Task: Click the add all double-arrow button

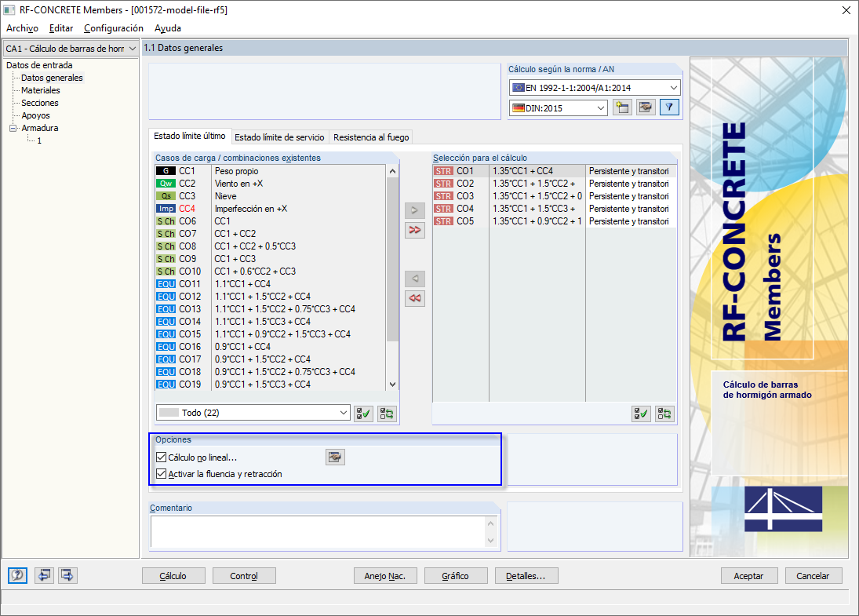Action: tap(415, 230)
